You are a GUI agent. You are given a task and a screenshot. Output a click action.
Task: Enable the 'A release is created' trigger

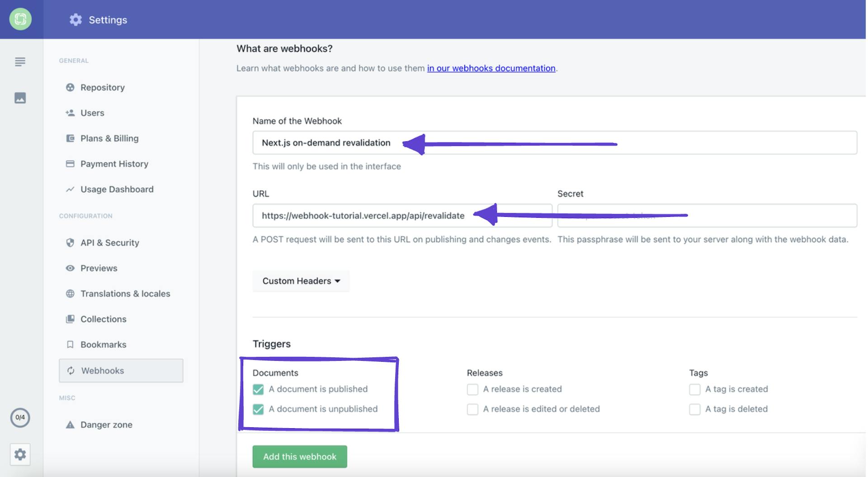click(x=472, y=389)
